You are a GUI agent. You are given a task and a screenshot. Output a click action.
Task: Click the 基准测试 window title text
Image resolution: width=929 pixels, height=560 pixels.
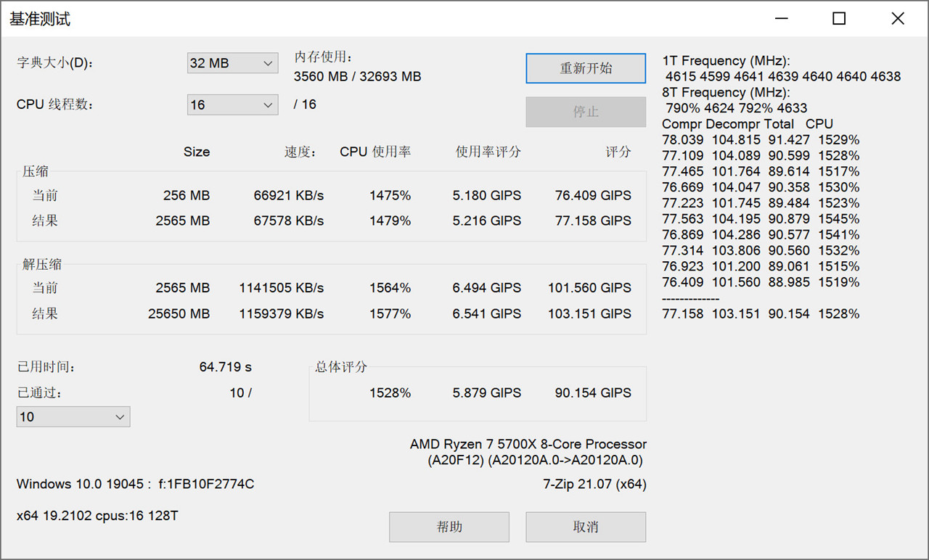tap(40, 20)
